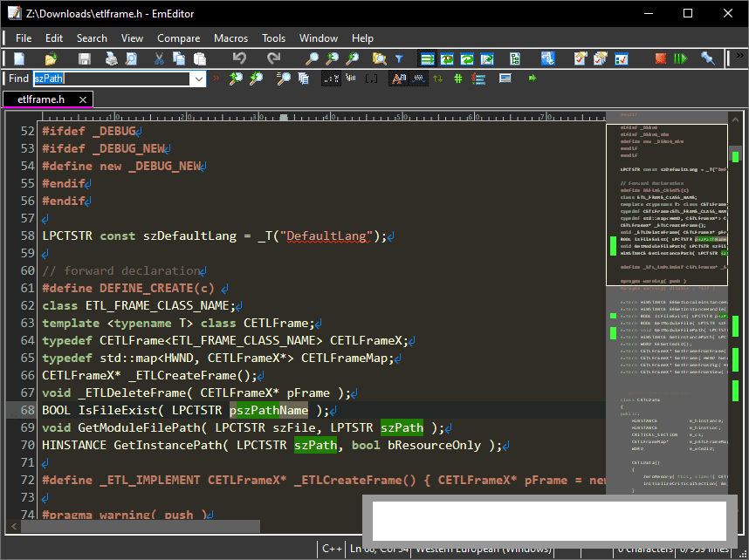The height and width of the screenshot is (560, 749).
Task: Open Print Preview from the toolbar
Action: click(131, 58)
